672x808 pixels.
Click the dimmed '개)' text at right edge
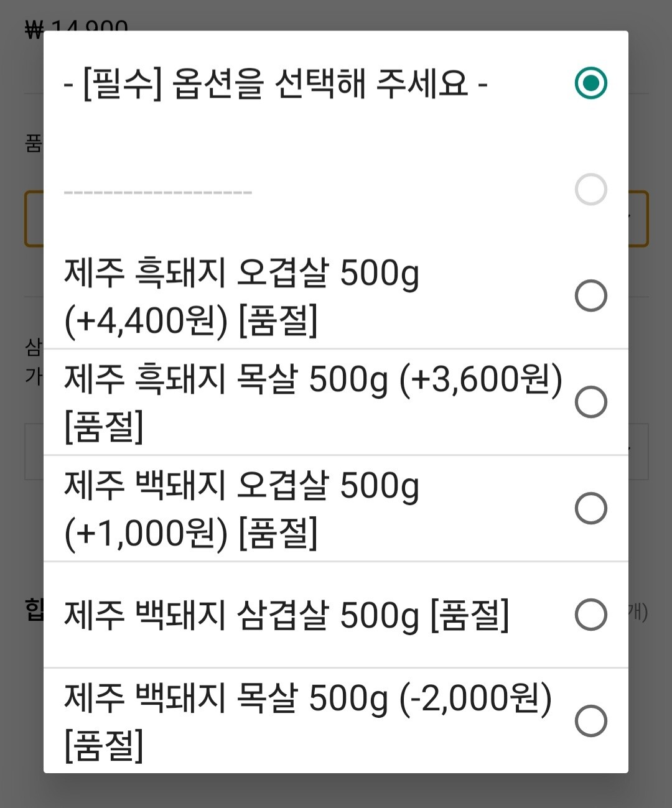click(x=638, y=613)
